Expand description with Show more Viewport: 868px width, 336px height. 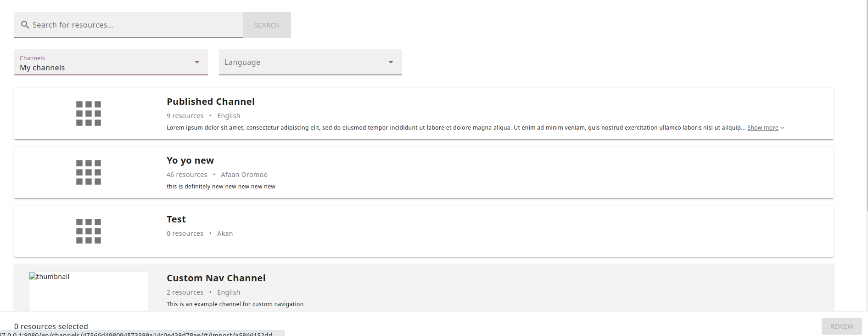[762, 128]
